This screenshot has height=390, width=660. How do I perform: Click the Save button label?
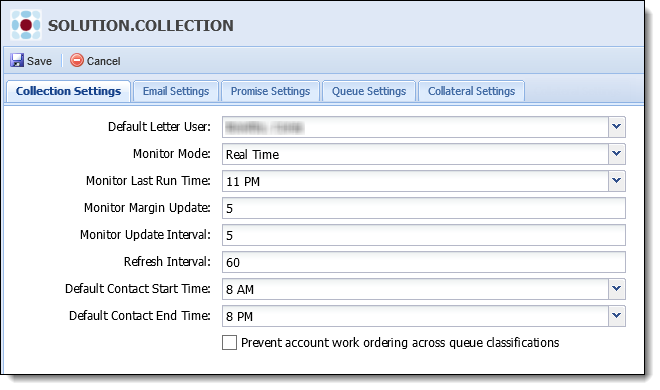(x=40, y=61)
